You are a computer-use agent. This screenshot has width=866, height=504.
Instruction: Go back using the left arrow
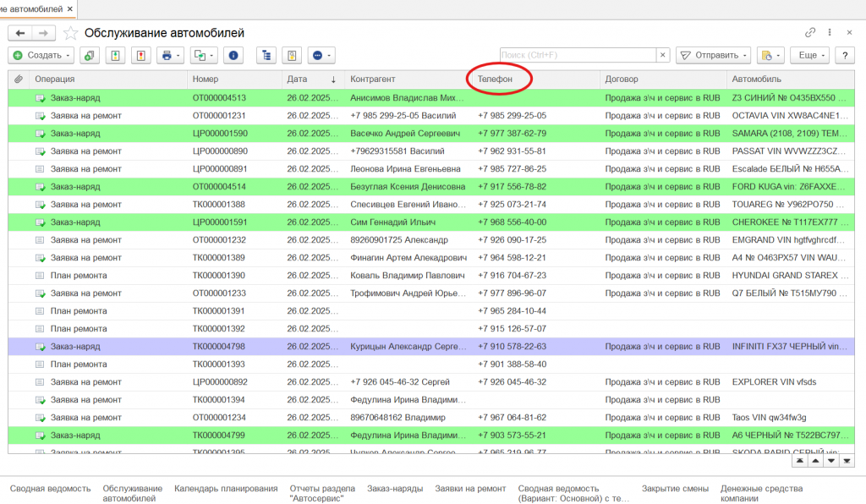pos(20,33)
